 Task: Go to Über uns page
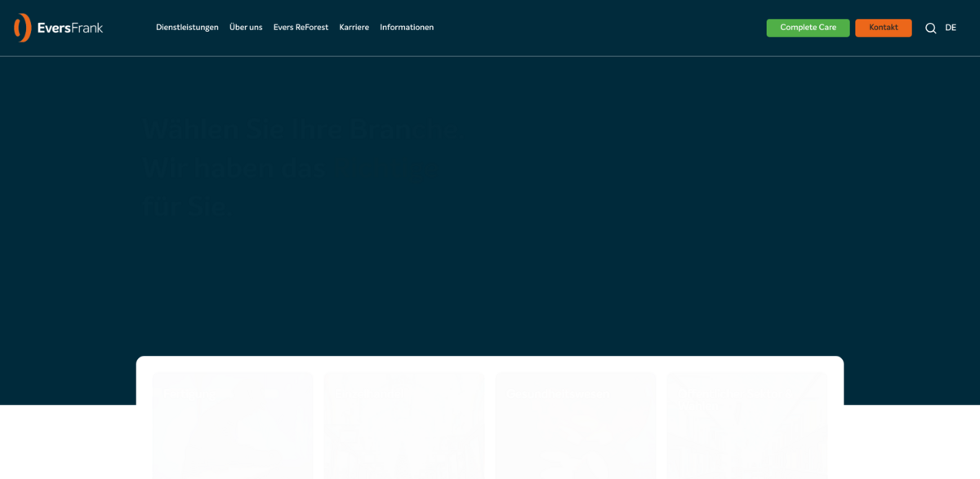pyautogui.click(x=246, y=28)
